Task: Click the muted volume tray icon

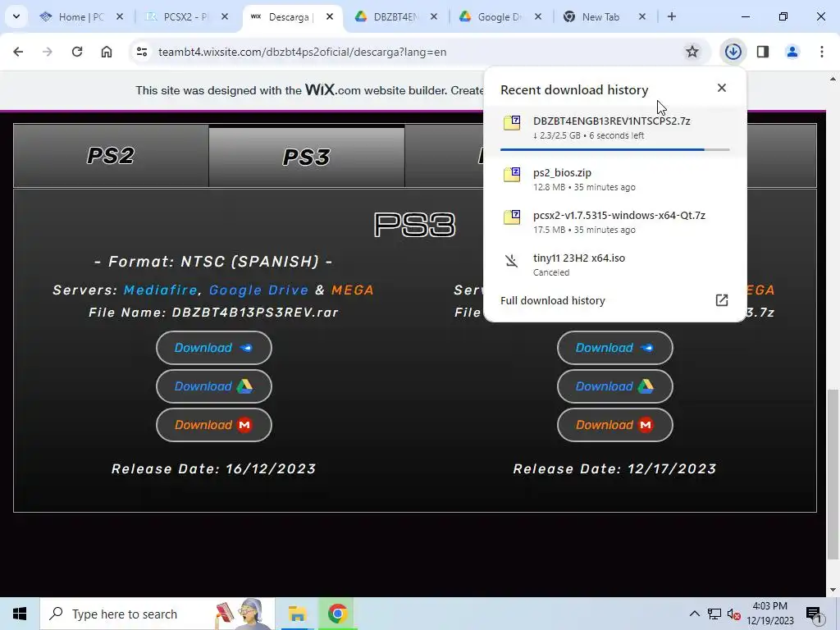Action: click(733, 614)
